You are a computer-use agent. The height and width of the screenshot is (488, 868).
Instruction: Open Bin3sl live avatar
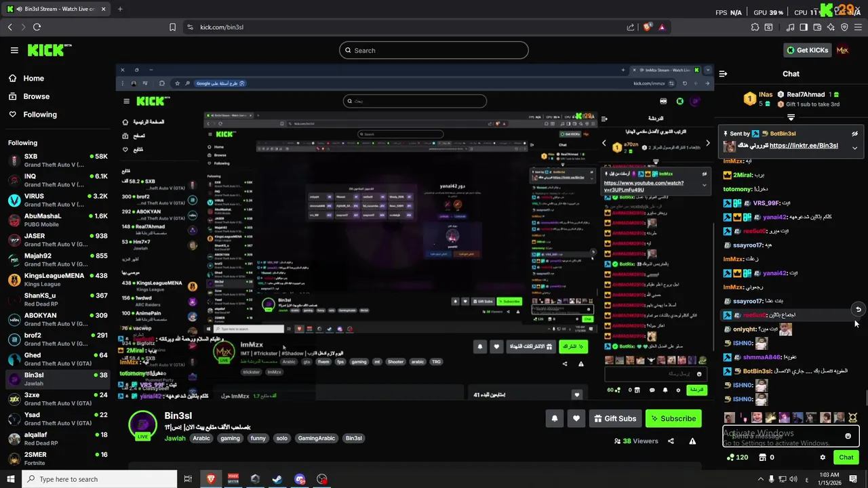click(142, 426)
